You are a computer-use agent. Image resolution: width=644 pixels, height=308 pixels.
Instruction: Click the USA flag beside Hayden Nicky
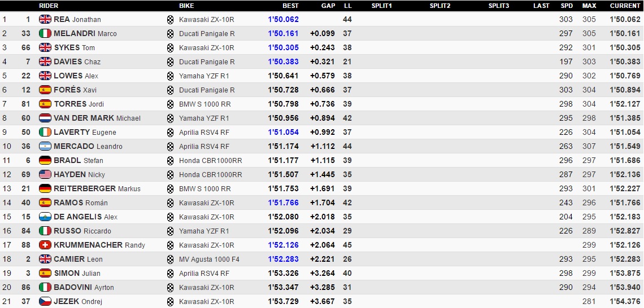[45, 174]
